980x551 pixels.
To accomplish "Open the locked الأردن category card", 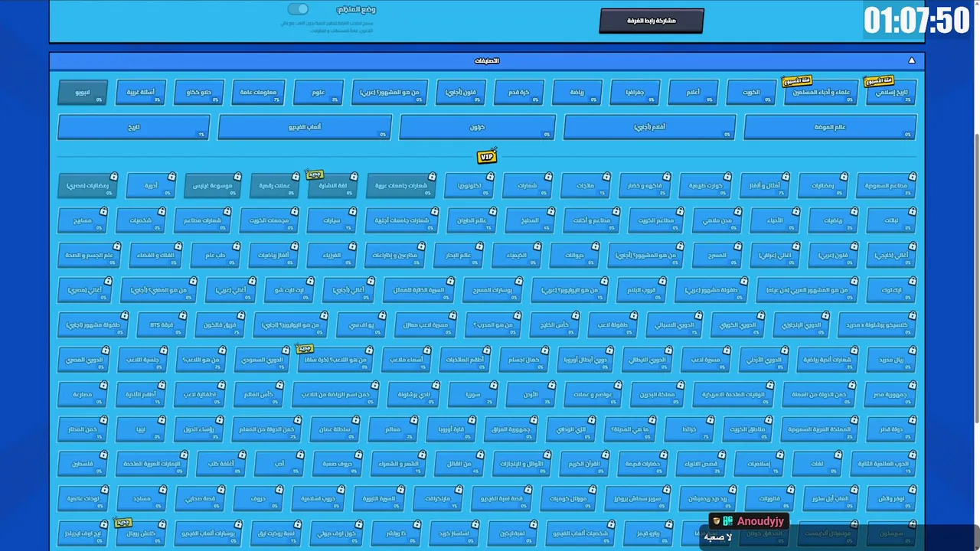I will pos(531,395).
